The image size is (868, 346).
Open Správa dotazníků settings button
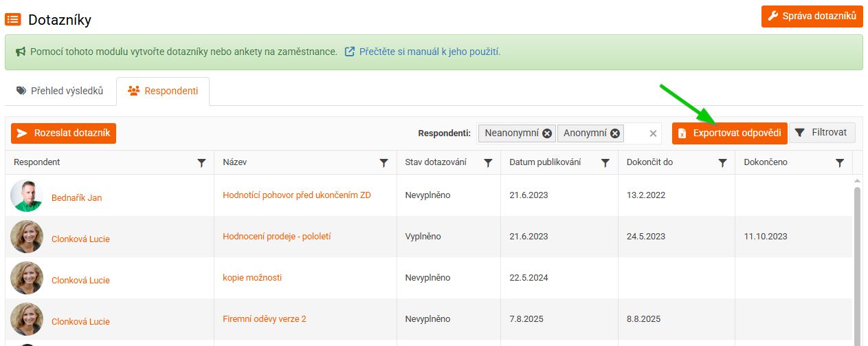pos(812,16)
